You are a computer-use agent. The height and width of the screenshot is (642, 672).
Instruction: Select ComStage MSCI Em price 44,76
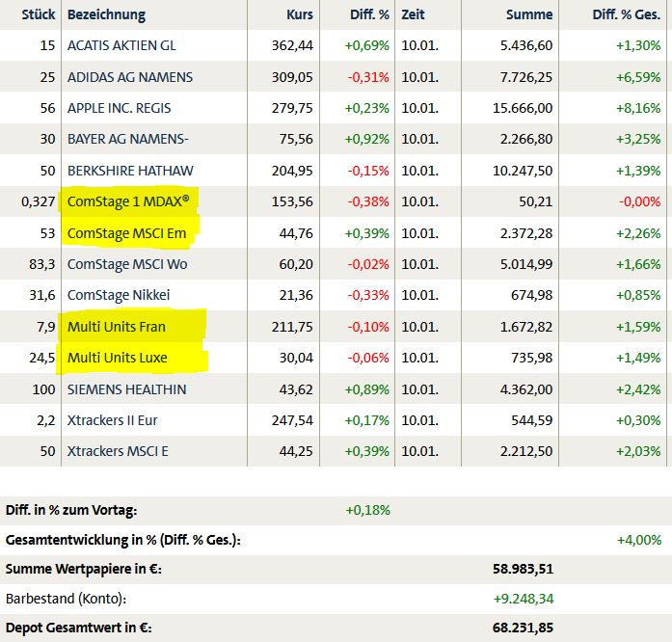point(296,233)
